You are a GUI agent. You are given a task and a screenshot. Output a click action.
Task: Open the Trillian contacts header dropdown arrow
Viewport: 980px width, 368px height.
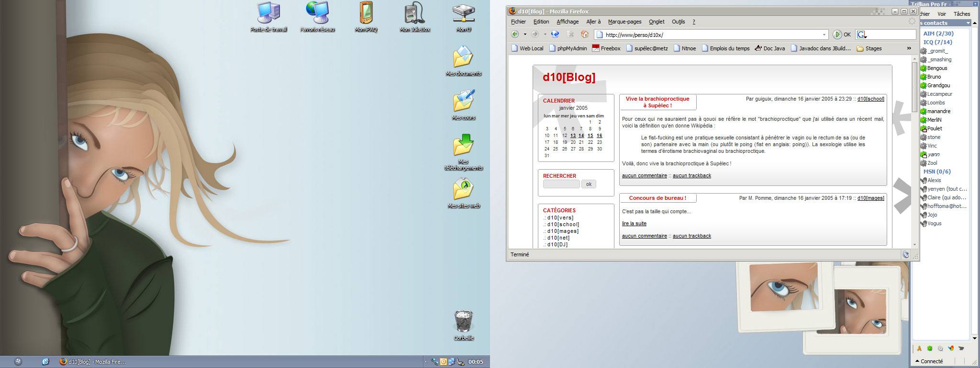tap(968, 23)
